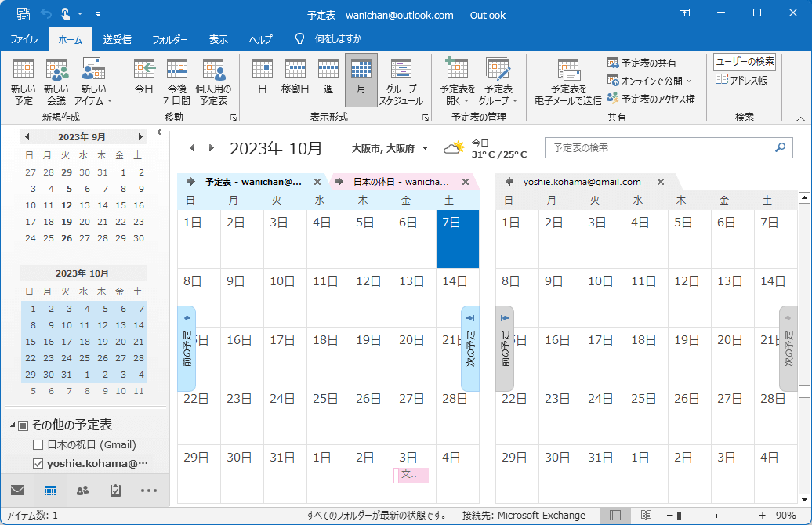812x525 pixels.
Task: Uncheck the yoshie.kohama@ calendar checkbox
Action: click(38, 463)
